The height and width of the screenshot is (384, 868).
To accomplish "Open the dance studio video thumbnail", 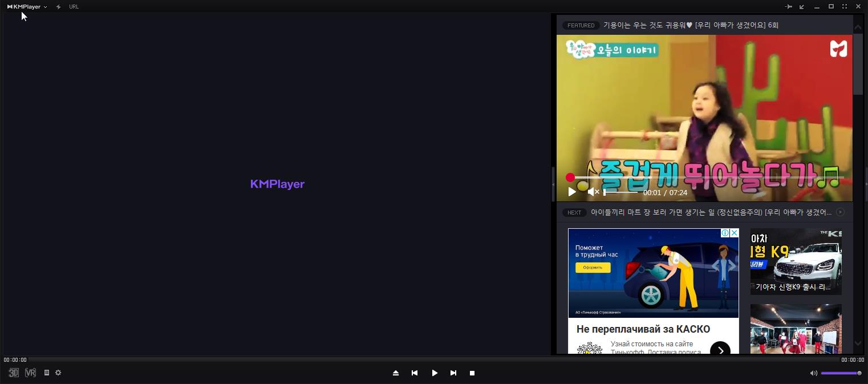I will [x=796, y=329].
